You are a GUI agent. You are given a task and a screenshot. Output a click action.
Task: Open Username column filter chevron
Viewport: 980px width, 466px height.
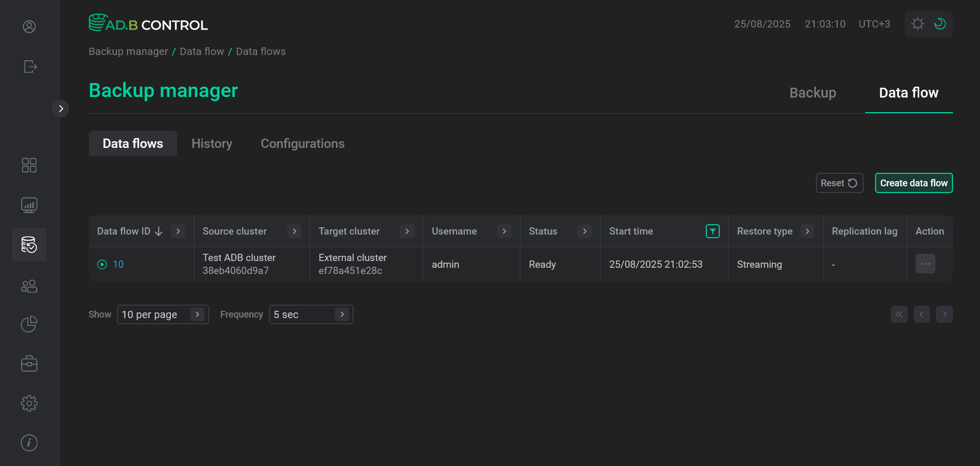coord(504,231)
